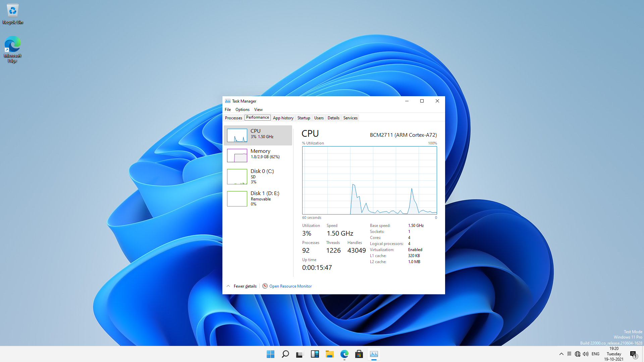Image resolution: width=644 pixels, height=362 pixels.
Task: Open Disk 0 (C:) performance details
Action: (258, 177)
